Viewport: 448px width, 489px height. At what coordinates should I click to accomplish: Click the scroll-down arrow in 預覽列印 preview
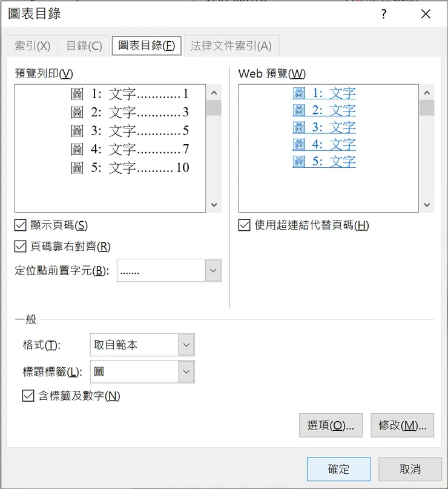214,205
